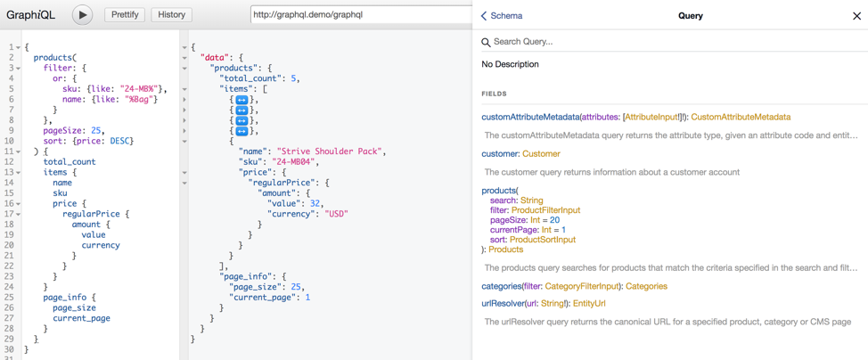Click the GraphQL endpoint URL field
Screen dimensions: 868x360
click(360, 15)
